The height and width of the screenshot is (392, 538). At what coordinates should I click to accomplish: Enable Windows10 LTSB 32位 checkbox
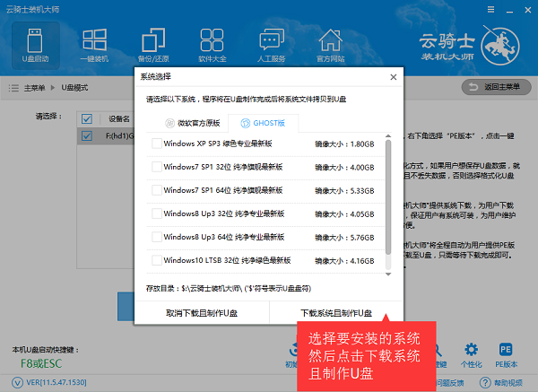point(157,260)
